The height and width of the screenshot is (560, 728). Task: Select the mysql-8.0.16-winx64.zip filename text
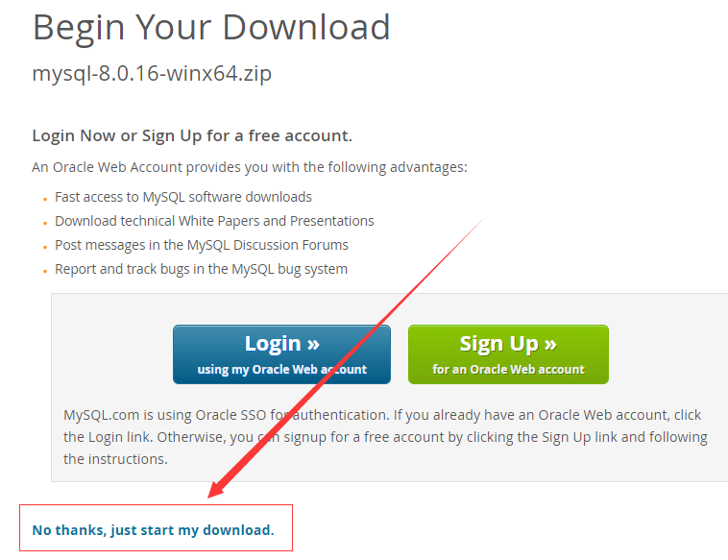152,73
